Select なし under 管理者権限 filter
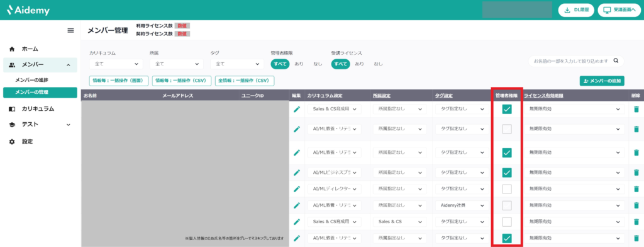Screen dimensions: 644x247 point(318,64)
